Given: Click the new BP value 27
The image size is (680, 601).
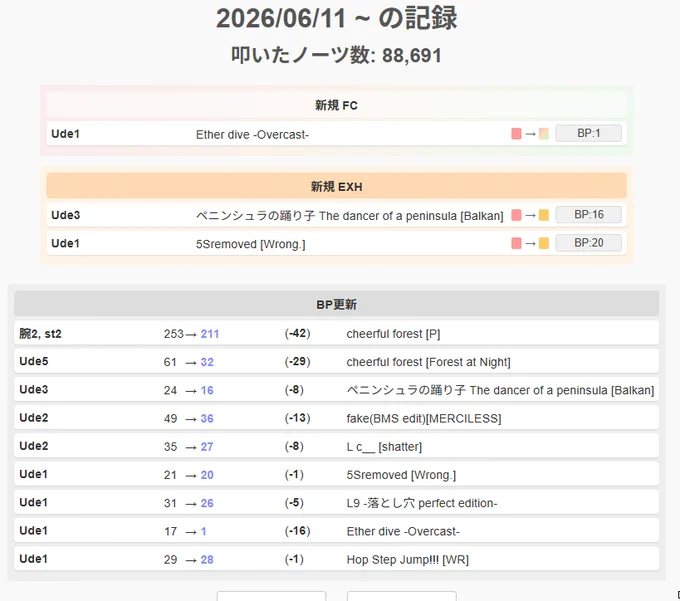Looking at the screenshot, I should [207, 447].
